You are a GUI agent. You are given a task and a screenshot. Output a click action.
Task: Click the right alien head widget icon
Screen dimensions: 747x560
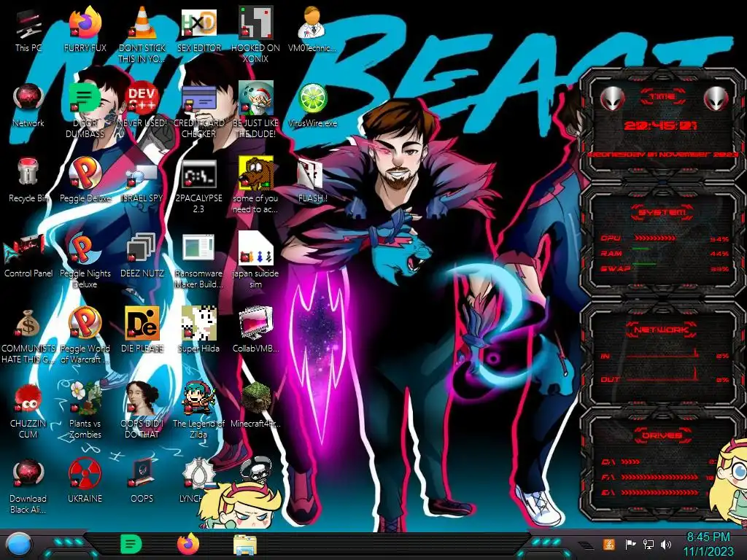716,99
